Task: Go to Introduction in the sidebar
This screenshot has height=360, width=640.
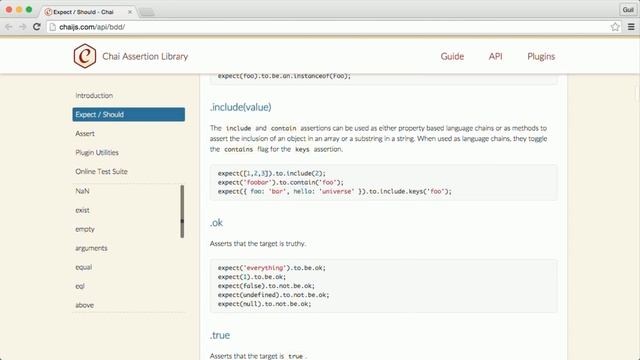Action: pyautogui.click(x=94, y=96)
